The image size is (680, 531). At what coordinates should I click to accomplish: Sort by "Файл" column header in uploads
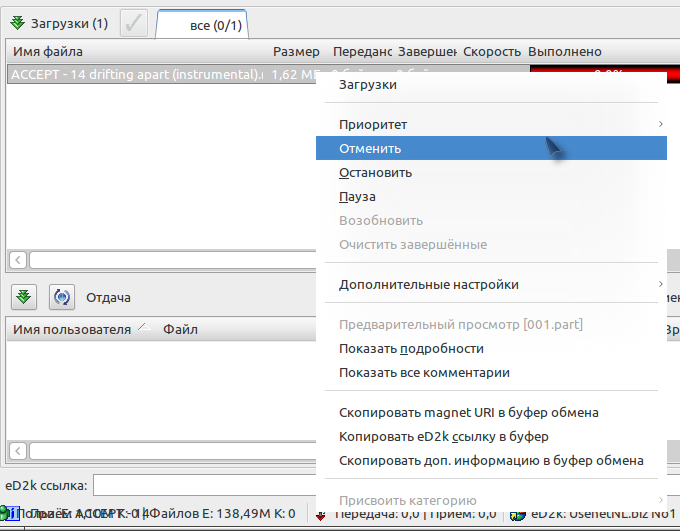pyautogui.click(x=180, y=330)
